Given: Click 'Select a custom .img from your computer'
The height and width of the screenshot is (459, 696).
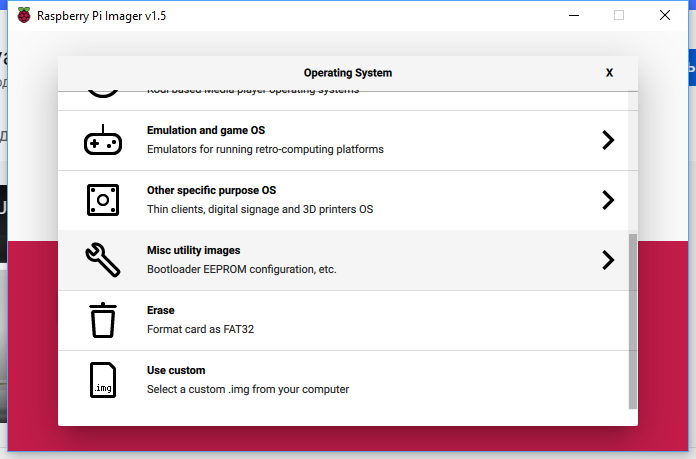Looking at the screenshot, I should click(x=248, y=389).
